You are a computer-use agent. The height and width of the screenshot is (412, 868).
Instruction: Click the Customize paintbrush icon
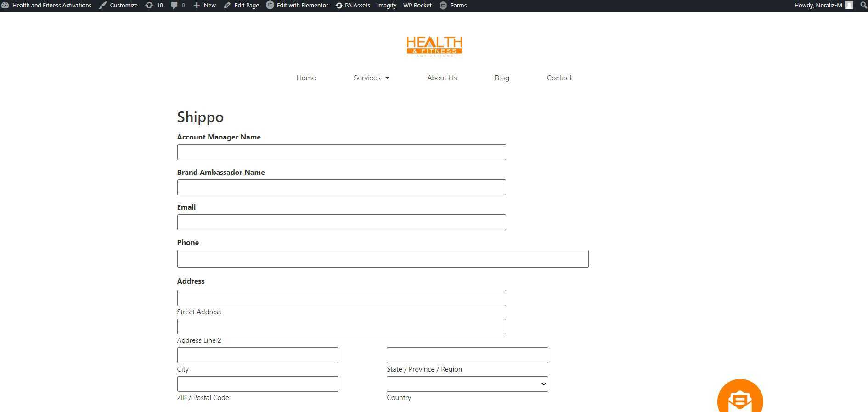tap(103, 6)
